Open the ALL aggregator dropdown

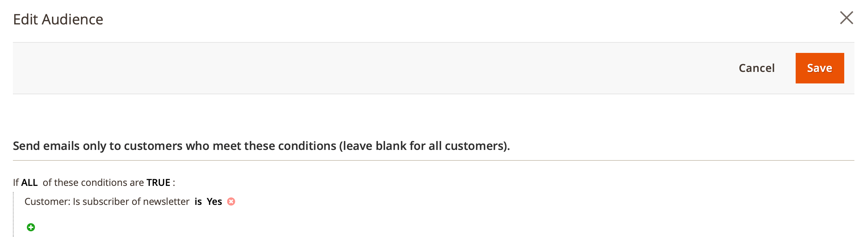tap(30, 183)
